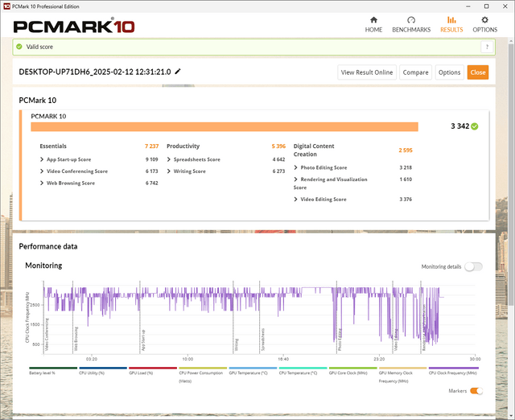The width and height of the screenshot is (515, 420).
Task: Click the PCMark app icon in title bar
Action: coord(6,6)
